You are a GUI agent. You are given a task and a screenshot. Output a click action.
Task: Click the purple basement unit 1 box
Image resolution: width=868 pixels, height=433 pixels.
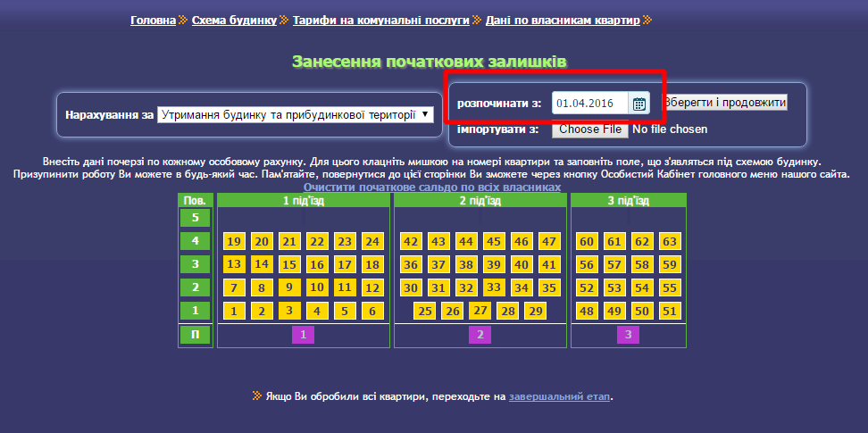[304, 335]
